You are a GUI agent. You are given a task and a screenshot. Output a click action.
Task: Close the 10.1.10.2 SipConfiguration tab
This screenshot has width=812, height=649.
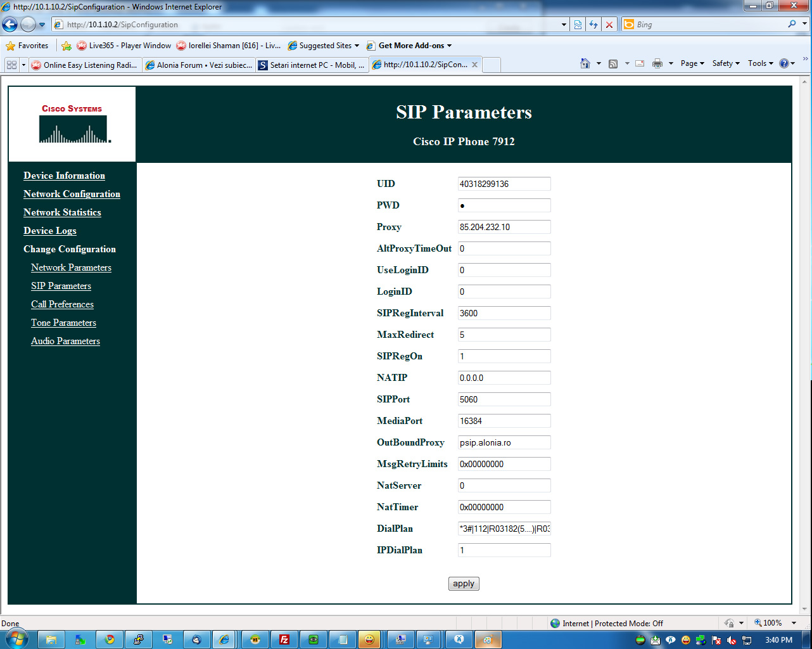pos(474,65)
